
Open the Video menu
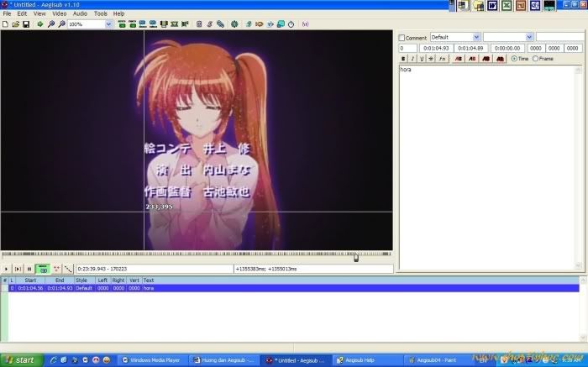(59, 13)
